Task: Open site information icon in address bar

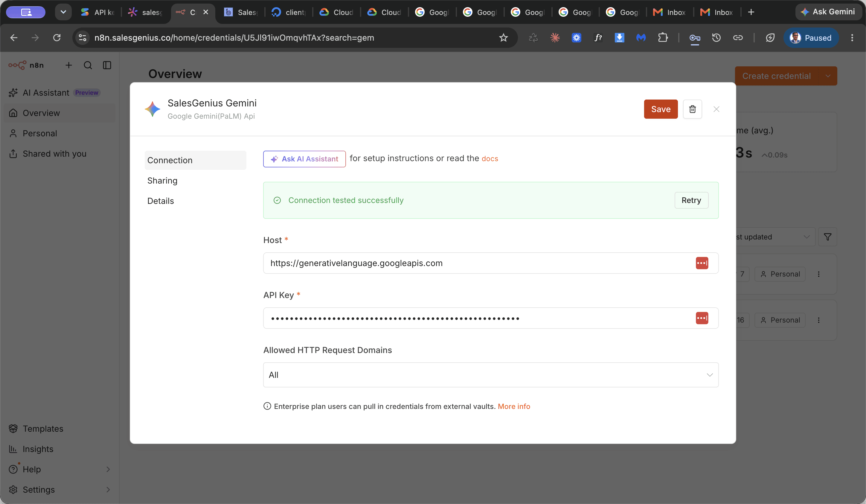Action: coord(83,38)
